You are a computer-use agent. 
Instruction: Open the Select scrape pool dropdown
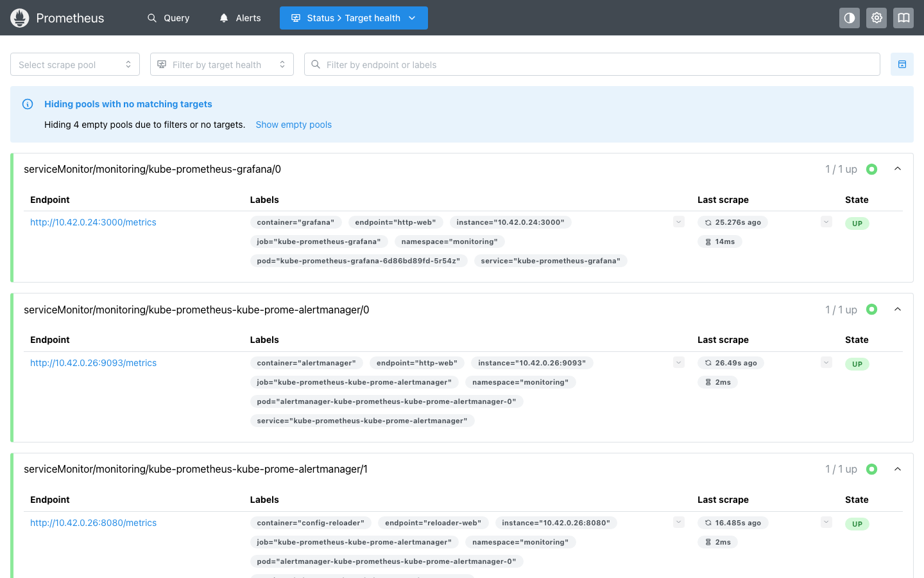click(x=75, y=64)
